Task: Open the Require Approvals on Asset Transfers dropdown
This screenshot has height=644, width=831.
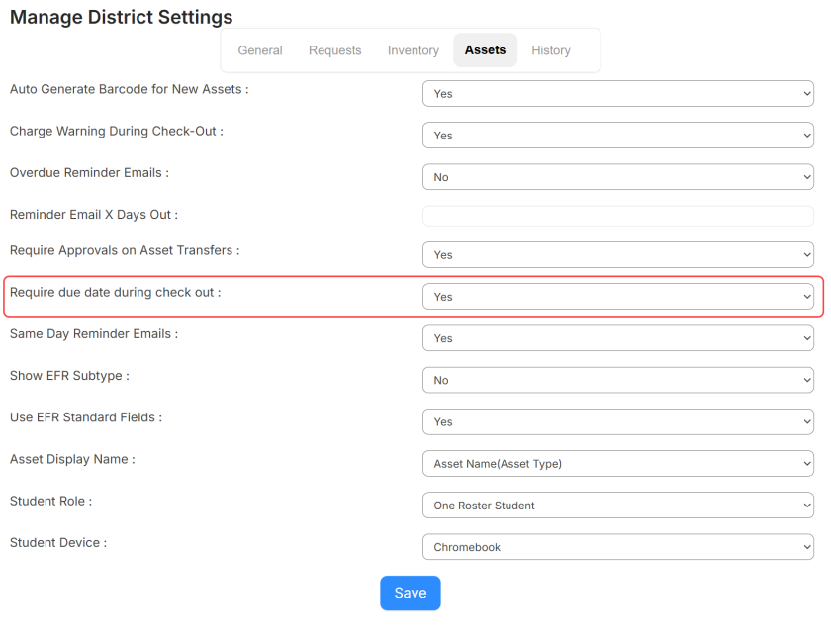Action: point(617,254)
